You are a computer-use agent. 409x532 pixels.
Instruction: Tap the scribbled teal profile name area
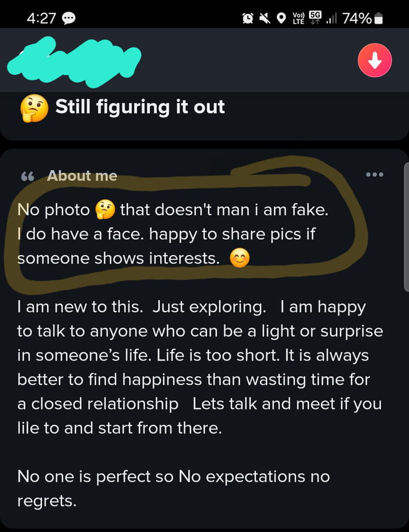point(73,61)
